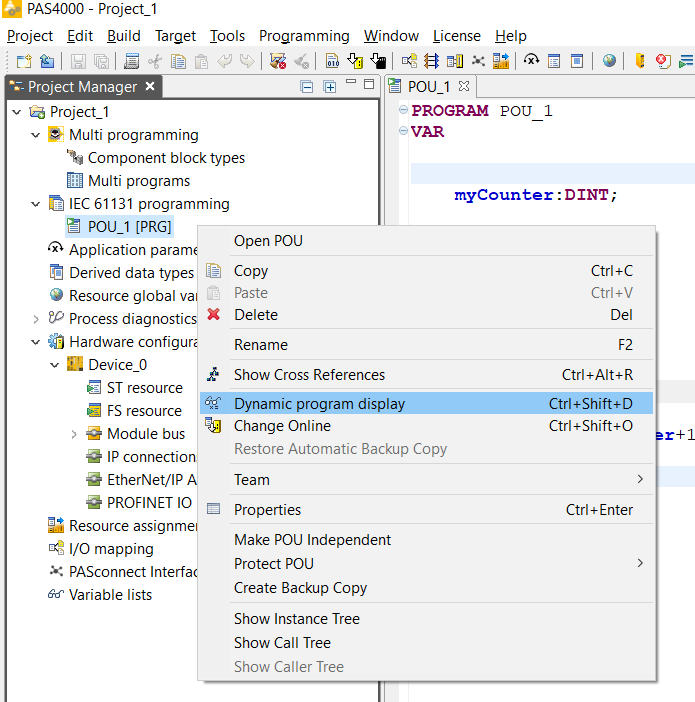Choose Change Online from the context menu
The image size is (695, 702).
tap(426, 426)
